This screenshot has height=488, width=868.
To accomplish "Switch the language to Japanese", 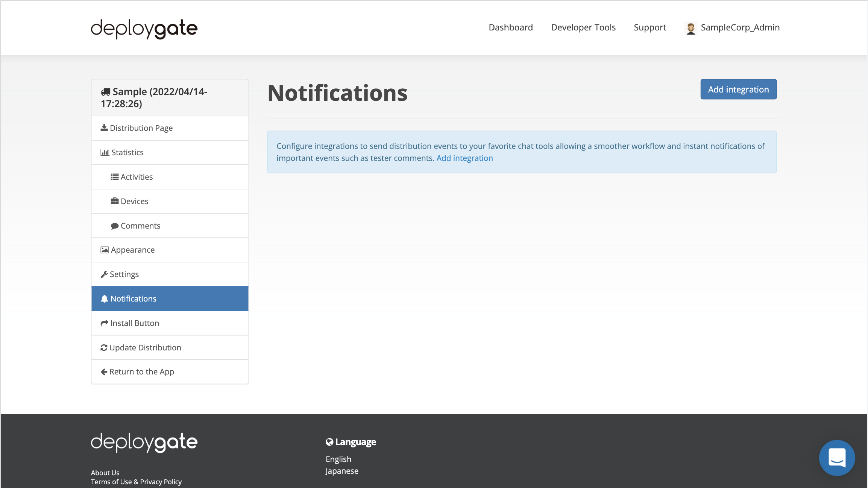I will pos(341,470).
